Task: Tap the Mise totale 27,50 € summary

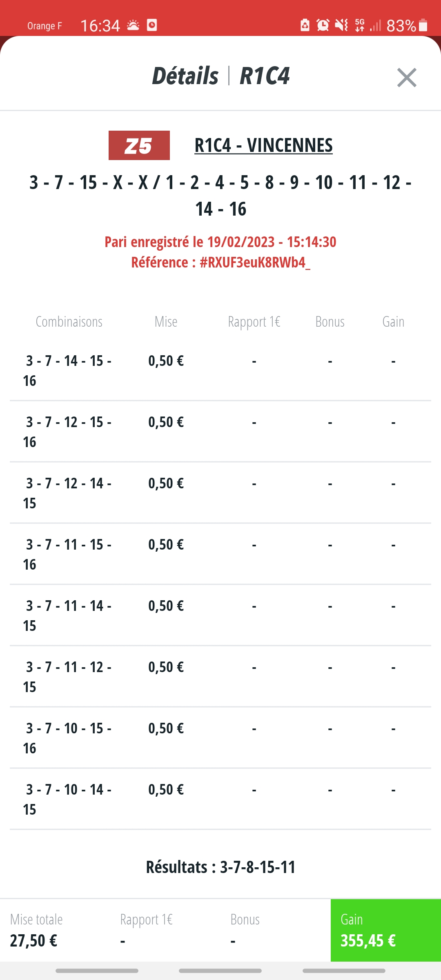Action: (x=36, y=930)
